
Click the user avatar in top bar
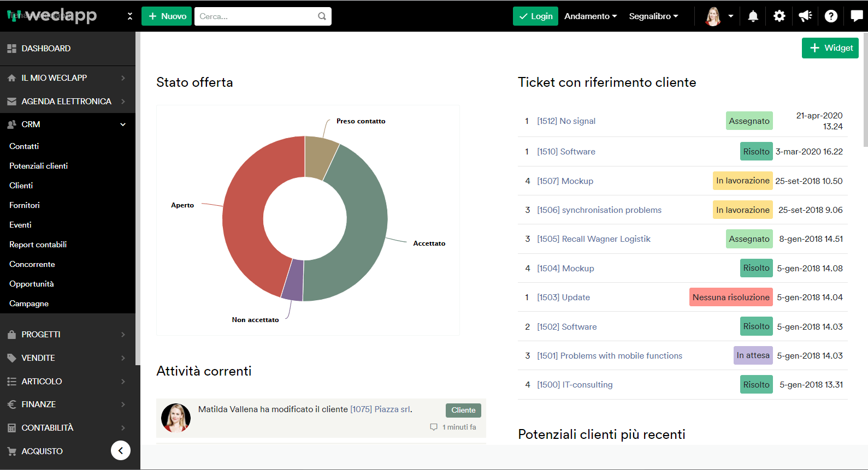(x=713, y=16)
